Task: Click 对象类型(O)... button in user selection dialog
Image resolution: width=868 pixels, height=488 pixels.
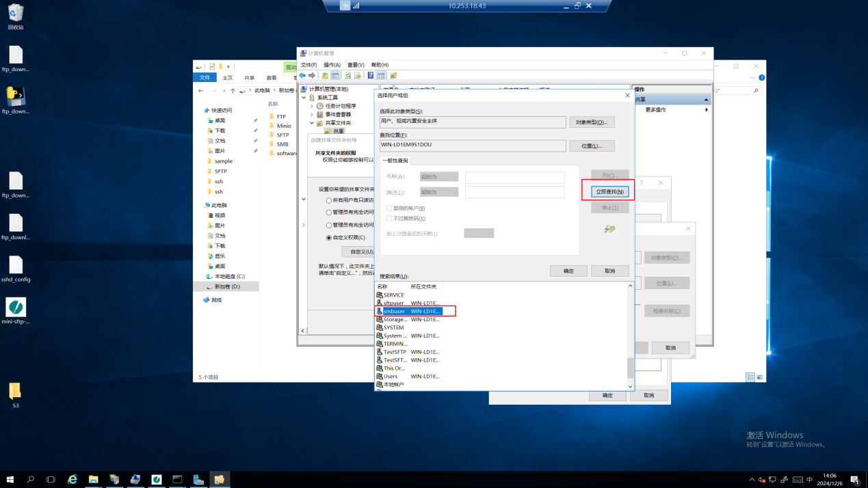Action: pyautogui.click(x=592, y=122)
